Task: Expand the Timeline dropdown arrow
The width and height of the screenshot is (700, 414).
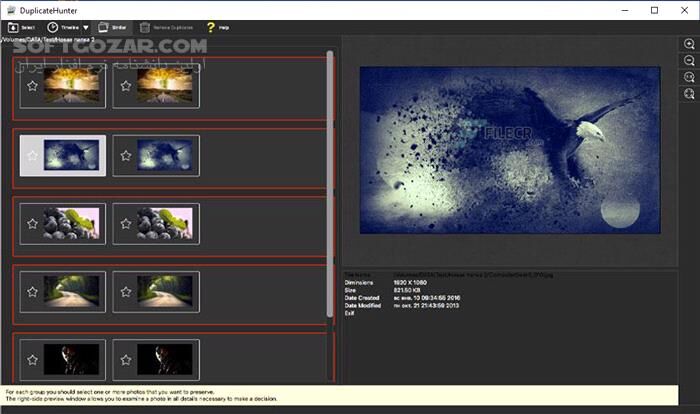Action: tap(85, 28)
